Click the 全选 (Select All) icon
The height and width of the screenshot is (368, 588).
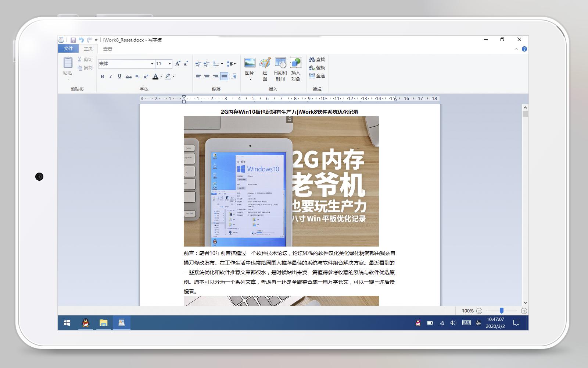click(318, 75)
